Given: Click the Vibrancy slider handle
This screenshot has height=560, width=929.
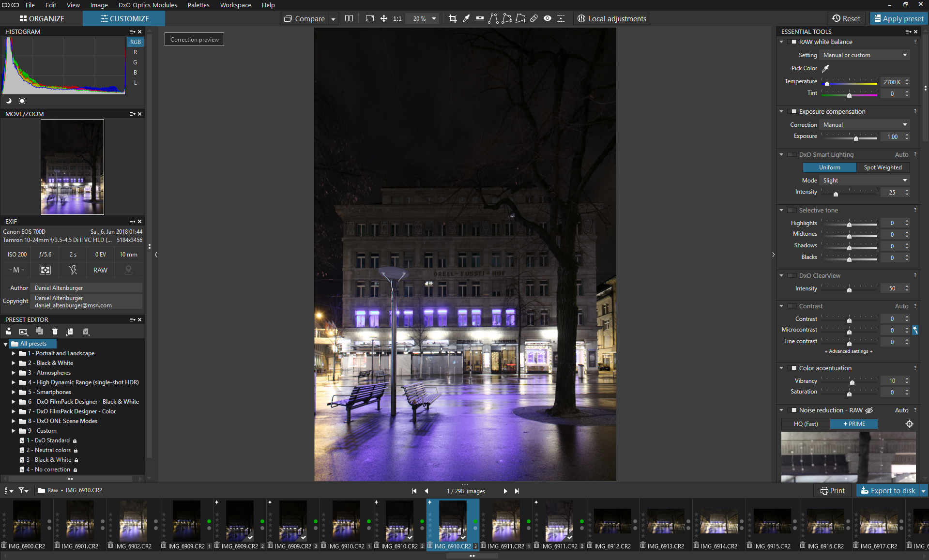Looking at the screenshot, I should coord(852,382).
